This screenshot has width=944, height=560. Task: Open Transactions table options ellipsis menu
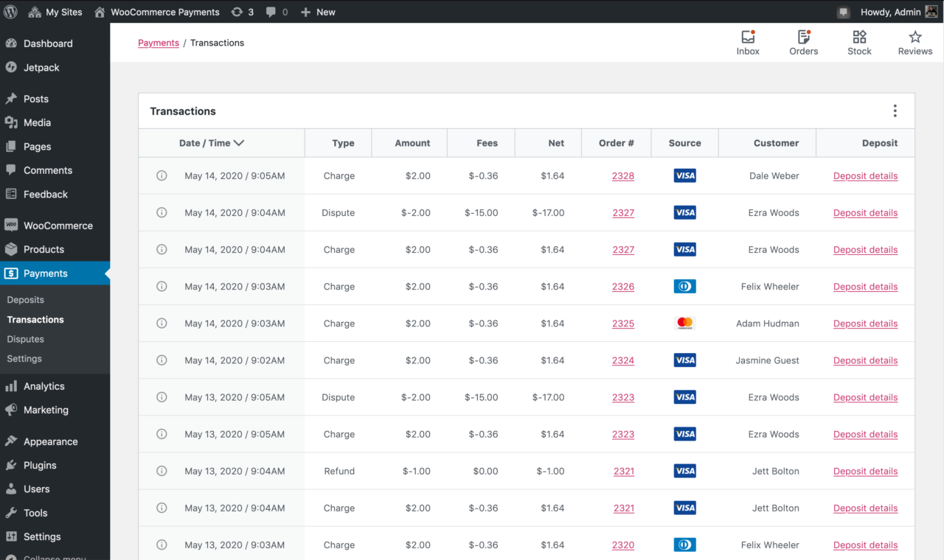895,111
